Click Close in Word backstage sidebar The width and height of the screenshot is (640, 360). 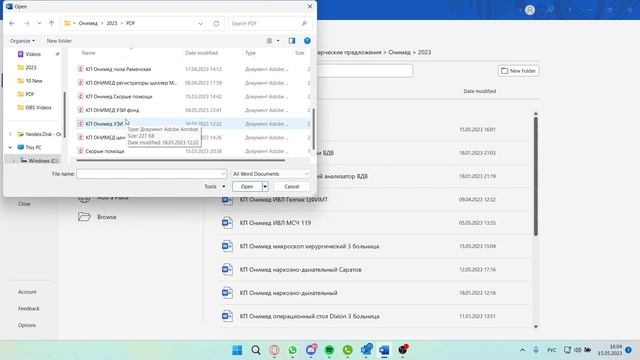[24, 204]
